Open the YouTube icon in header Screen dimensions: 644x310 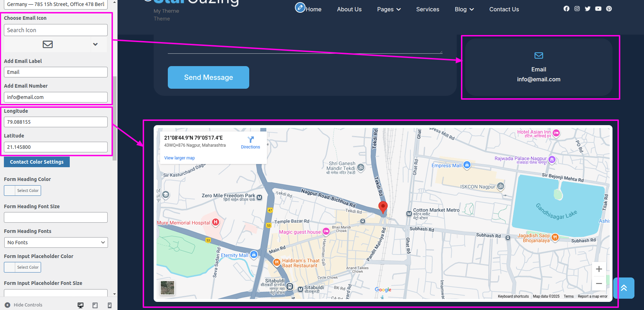pos(598,9)
